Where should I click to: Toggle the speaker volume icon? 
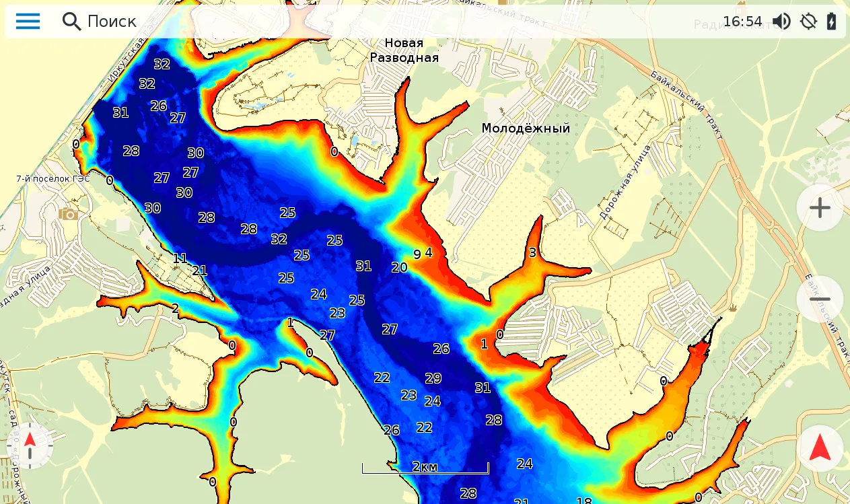(781, 22)
